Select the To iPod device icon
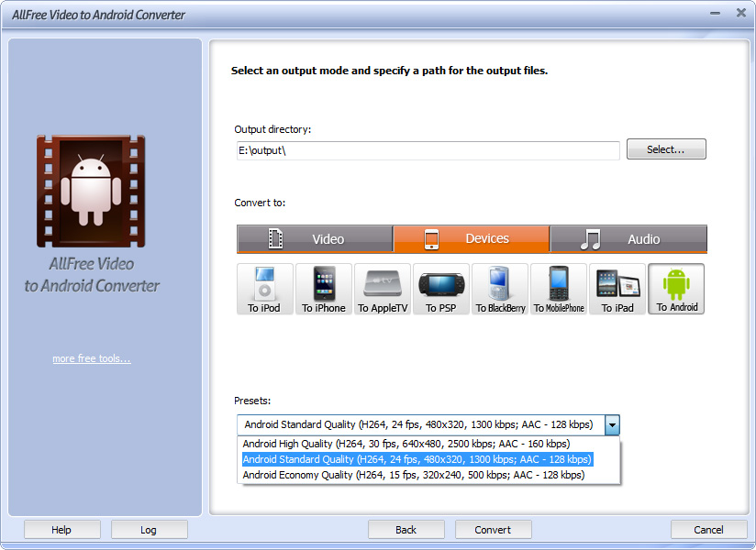Screen dimensions: 756x550 point(265,289)
